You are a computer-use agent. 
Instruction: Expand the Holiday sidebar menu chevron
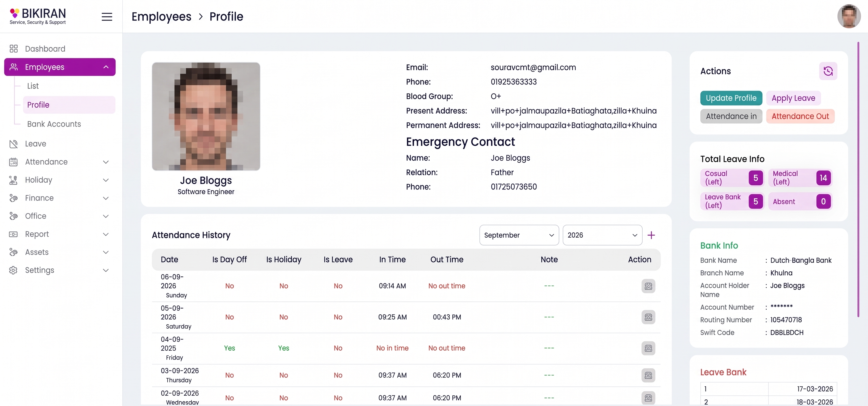pyautogui.click(x=106, y=180)
